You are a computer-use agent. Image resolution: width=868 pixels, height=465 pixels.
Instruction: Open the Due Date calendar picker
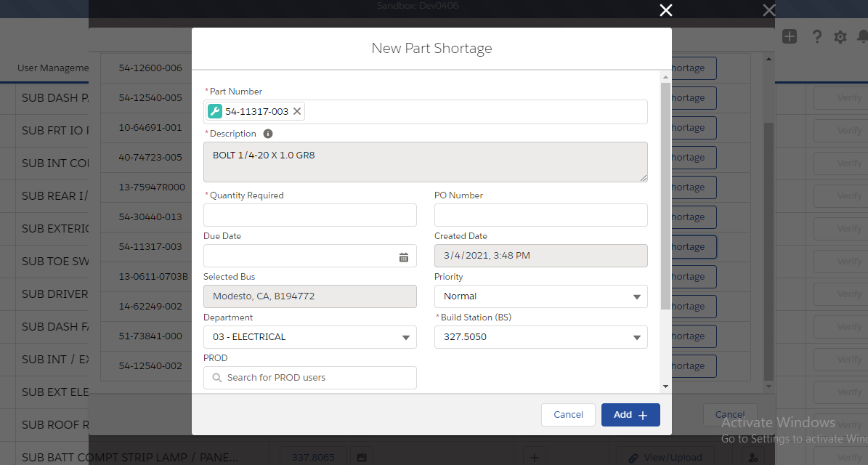coord(404,256)
